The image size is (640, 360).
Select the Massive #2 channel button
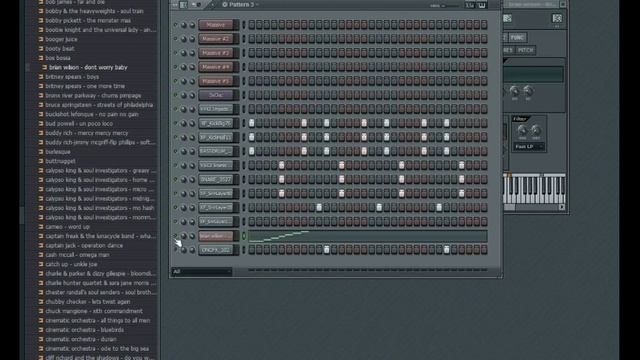(216, 39)
